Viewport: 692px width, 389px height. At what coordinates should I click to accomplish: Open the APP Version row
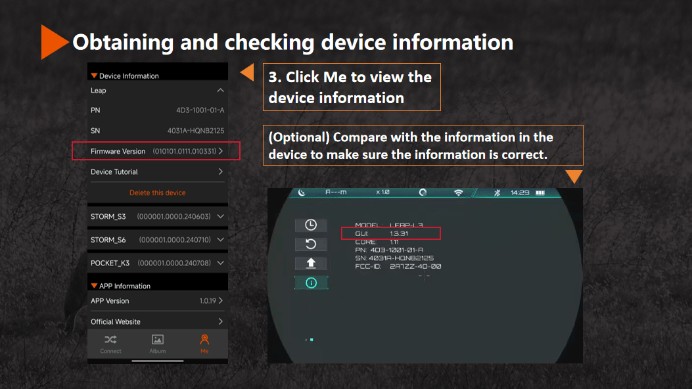(158, 301)
